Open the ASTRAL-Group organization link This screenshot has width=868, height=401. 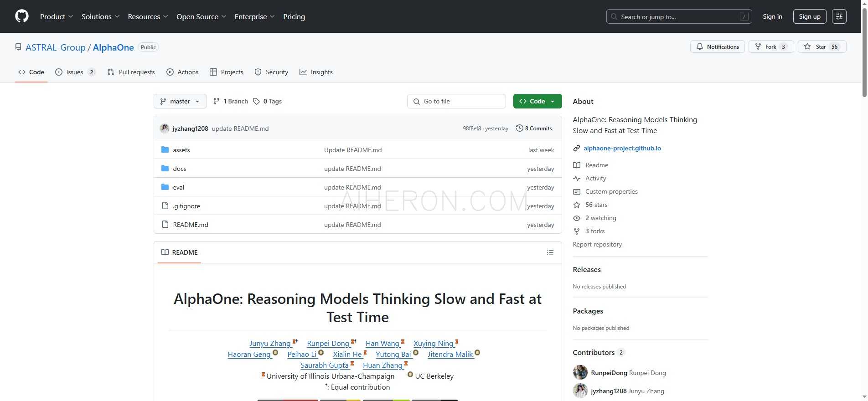tap(56, 47)
